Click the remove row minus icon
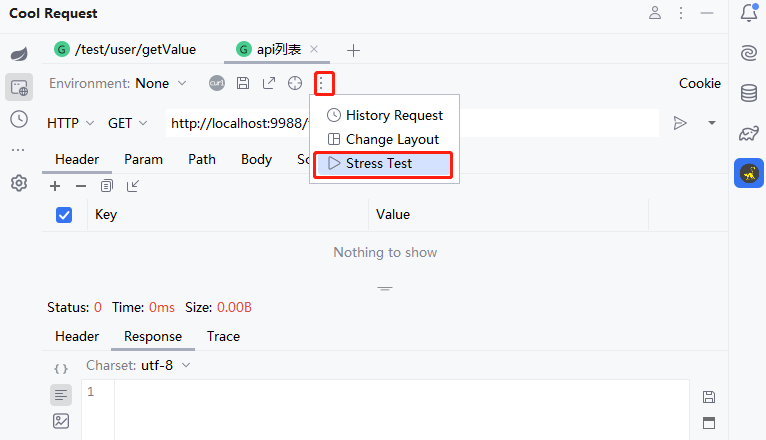 (81, 186)
